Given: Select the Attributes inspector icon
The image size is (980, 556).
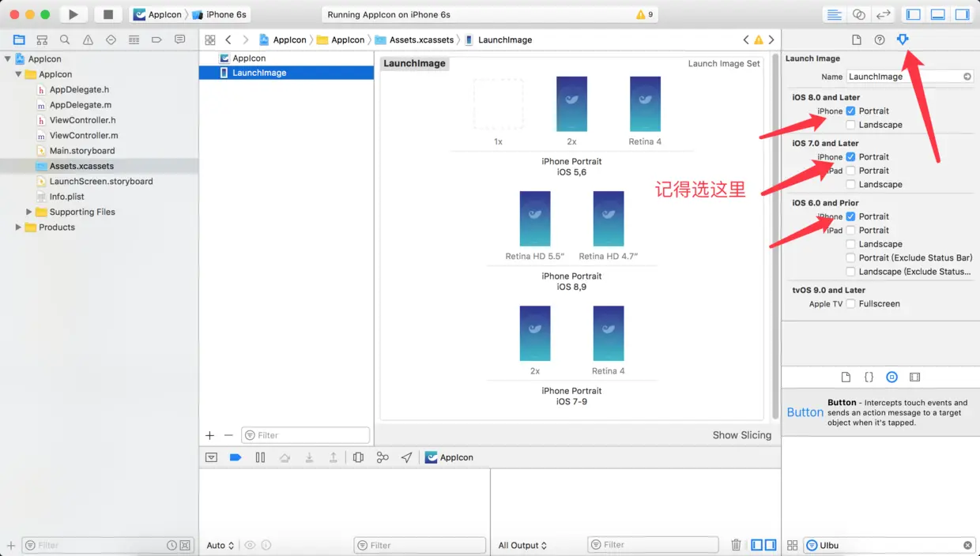Looking at the screenshot, I should click(x=902, y=39).
